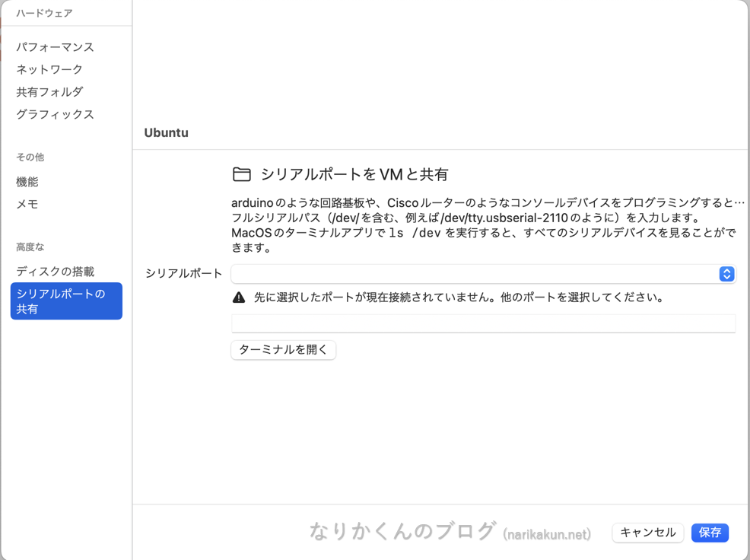The height and width of the screenshot is (560, 750).
Task: Click the 先に選択したポート warning message
Action: [459, 297]
